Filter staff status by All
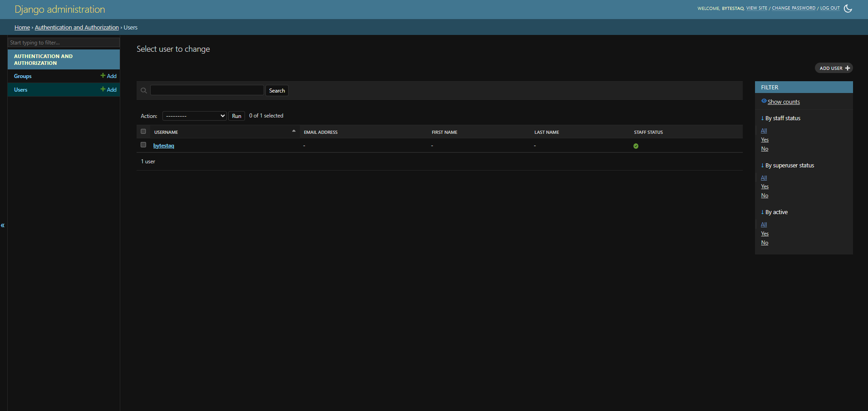This screenshot has height=411, width=868. [x=764, y=131]
